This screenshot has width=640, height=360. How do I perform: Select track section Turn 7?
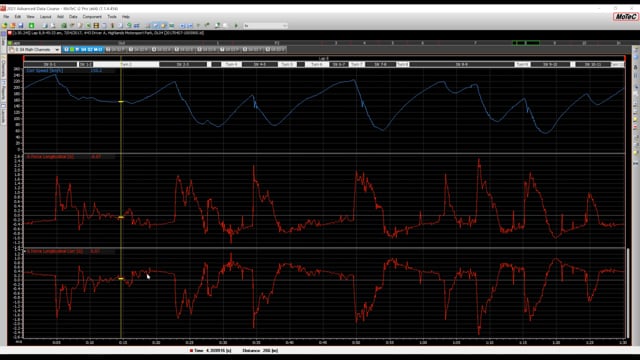coord(356,64)
